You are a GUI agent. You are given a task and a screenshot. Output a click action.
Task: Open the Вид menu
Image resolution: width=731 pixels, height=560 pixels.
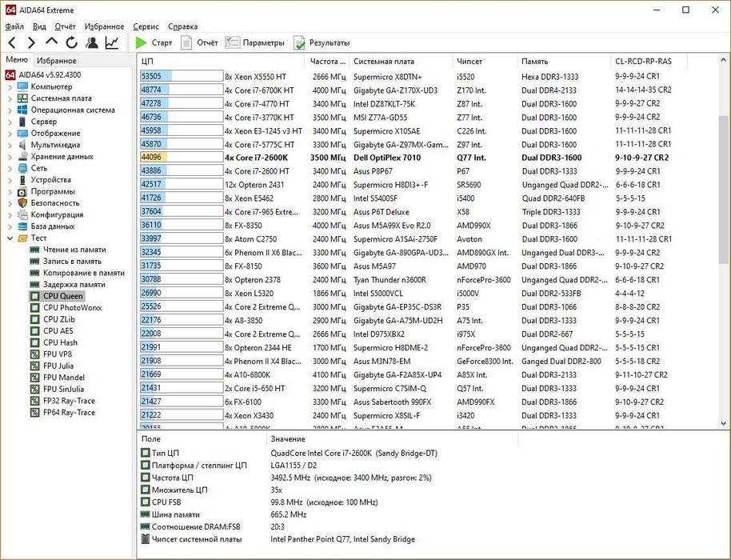(39, 26)
